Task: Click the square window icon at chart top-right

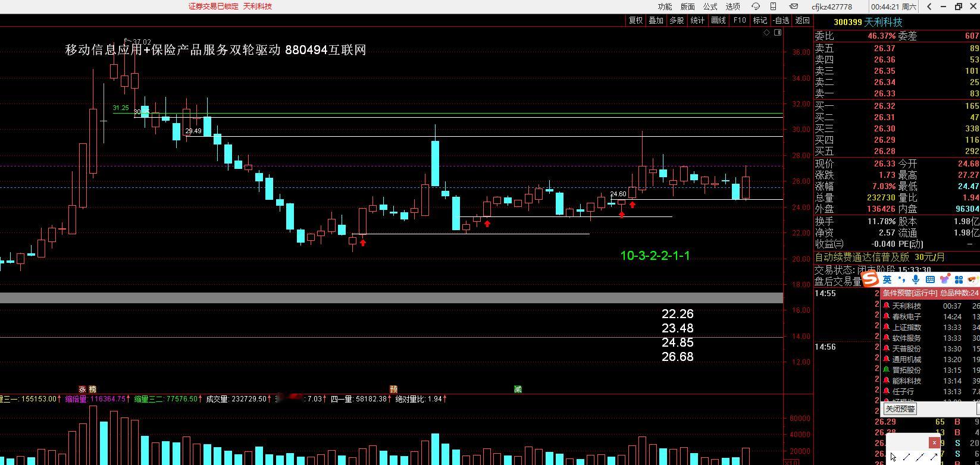Action: pos(778,33)
